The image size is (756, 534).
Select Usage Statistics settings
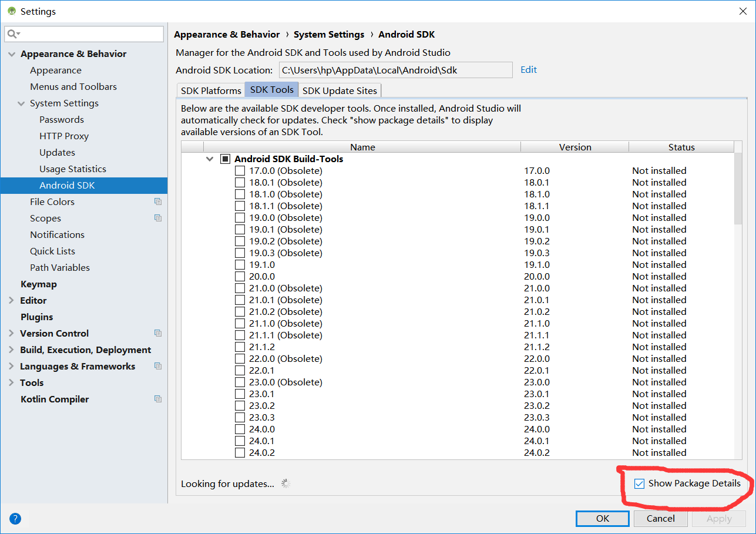click(73, 169)
